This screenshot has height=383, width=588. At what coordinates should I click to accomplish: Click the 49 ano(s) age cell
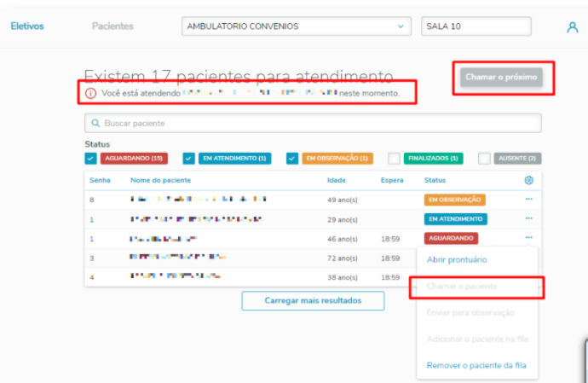point(343,200)
